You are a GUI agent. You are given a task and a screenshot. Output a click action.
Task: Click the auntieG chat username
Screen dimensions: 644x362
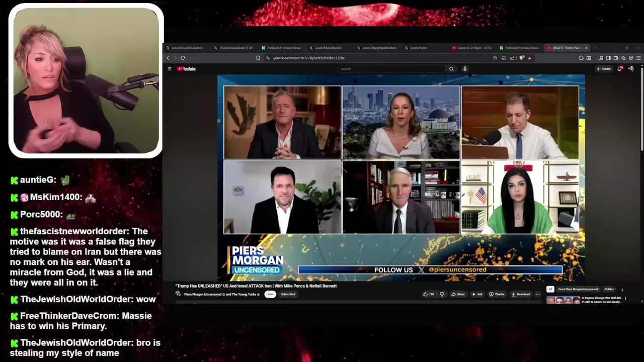tap(38, 179)
